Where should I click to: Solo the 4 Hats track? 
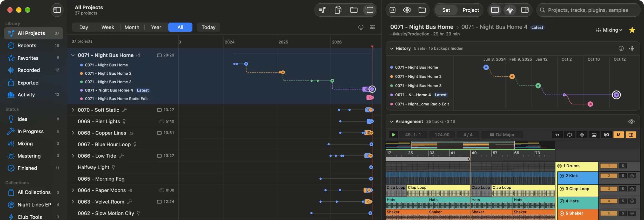(x=623, y=201)
